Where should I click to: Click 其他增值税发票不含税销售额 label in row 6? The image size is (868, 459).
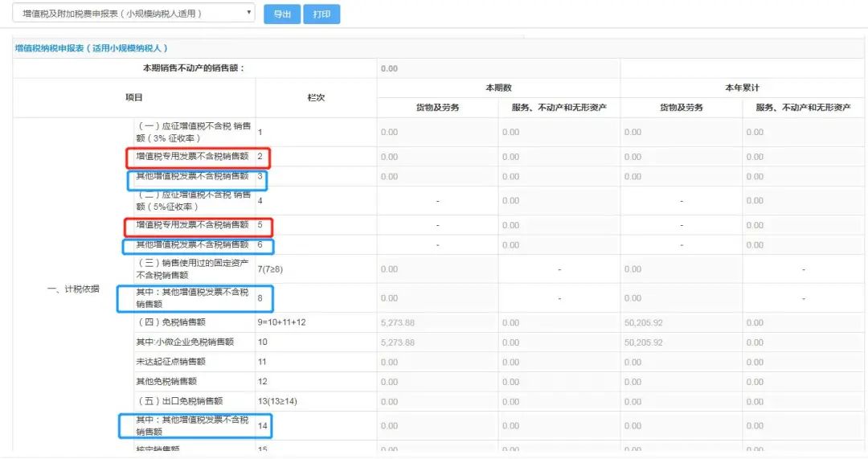(x=192, y=244)
